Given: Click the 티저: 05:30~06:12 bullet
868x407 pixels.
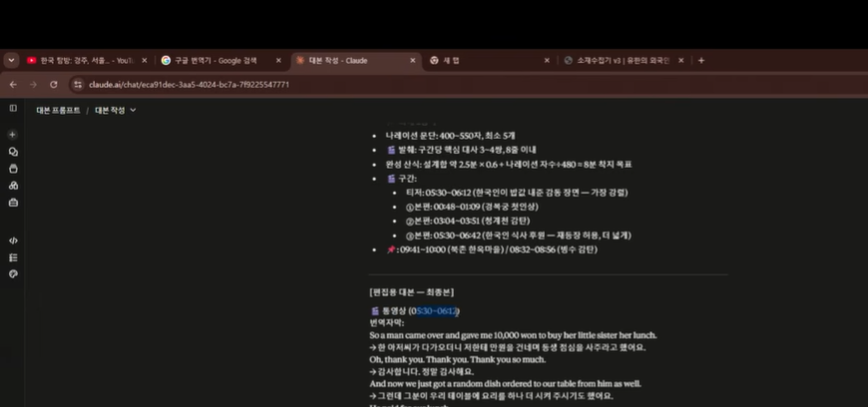Looking at the screenshot, I should 517,193.
